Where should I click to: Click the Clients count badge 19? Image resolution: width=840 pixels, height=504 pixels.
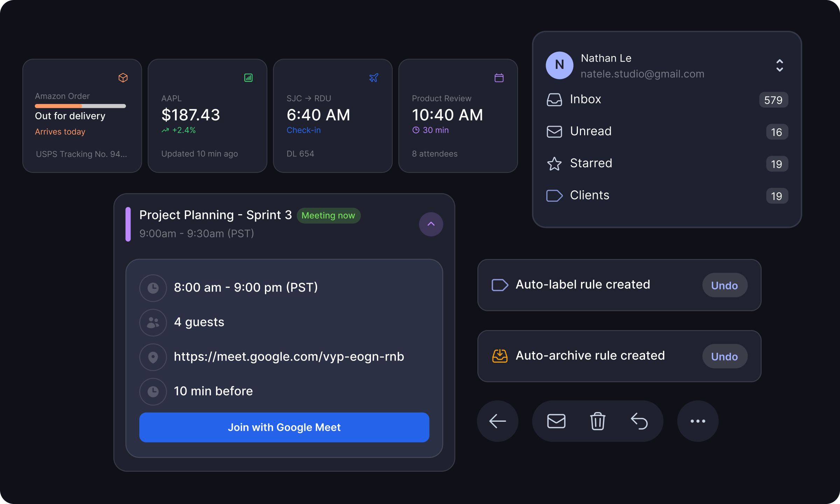tap(777, 196)
